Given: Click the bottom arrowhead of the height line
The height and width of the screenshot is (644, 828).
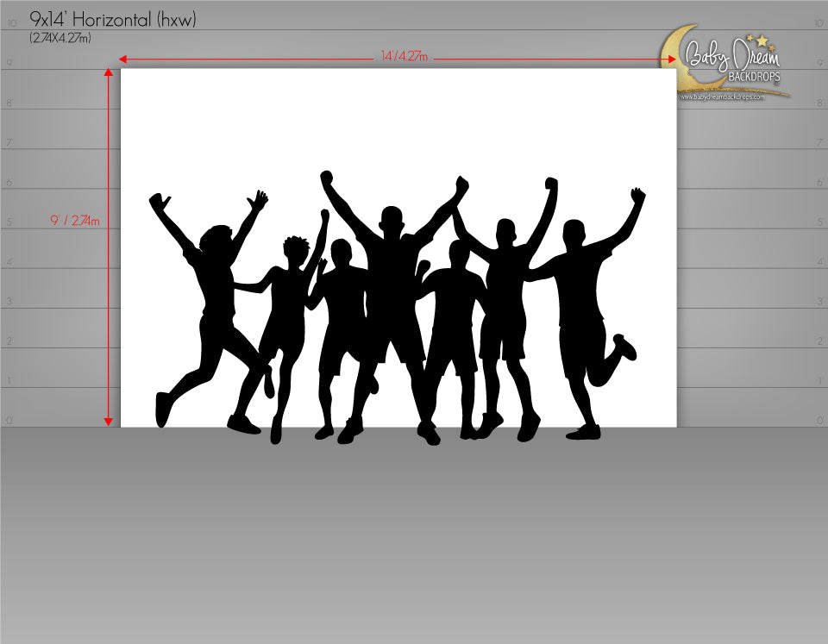Looking at the screenshot, I should point(109,421).
